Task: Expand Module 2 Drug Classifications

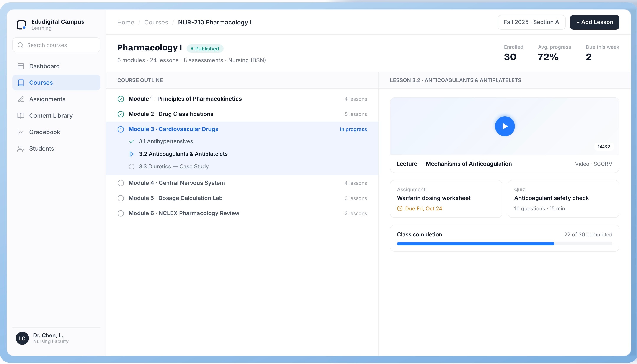Action: tap(242, 114)
